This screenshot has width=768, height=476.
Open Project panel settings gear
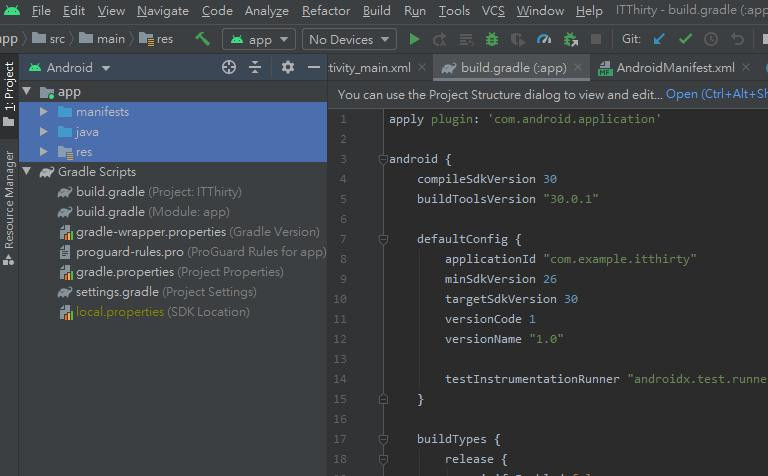pos(288,67)
